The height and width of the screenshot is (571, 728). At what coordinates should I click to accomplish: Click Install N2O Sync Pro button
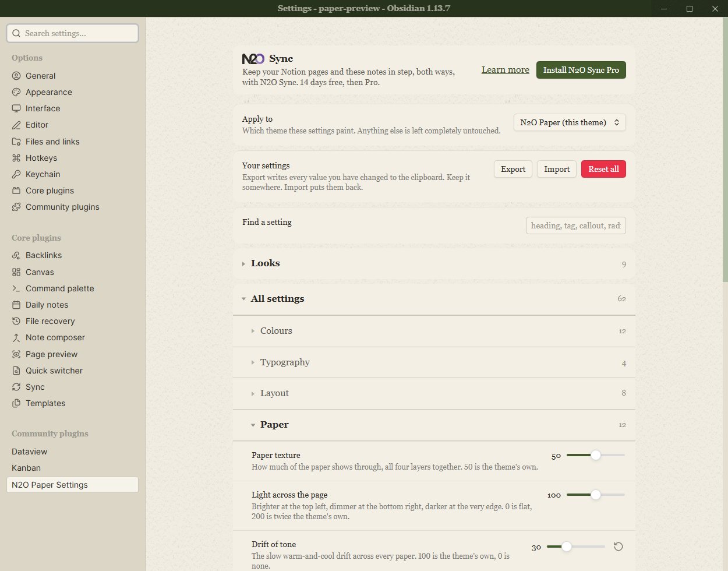[581, 70]
